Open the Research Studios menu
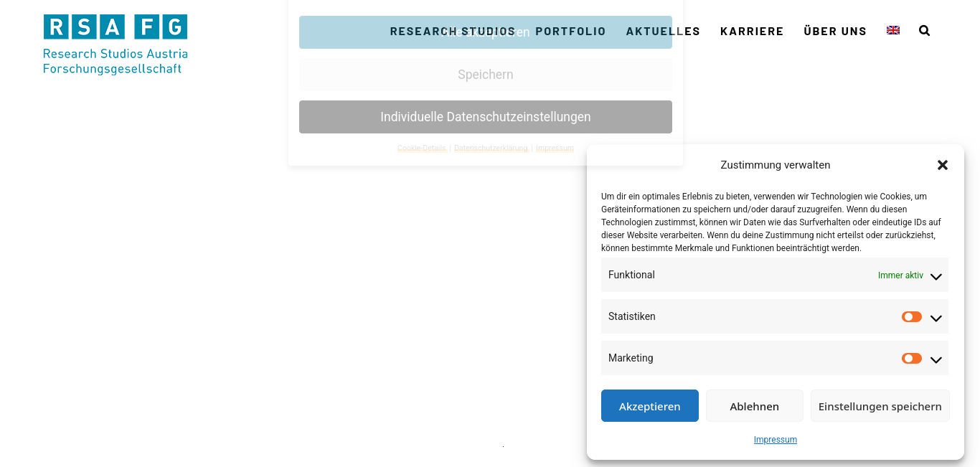This screenshot has width=980, height=467. click(x=453, y=31)
